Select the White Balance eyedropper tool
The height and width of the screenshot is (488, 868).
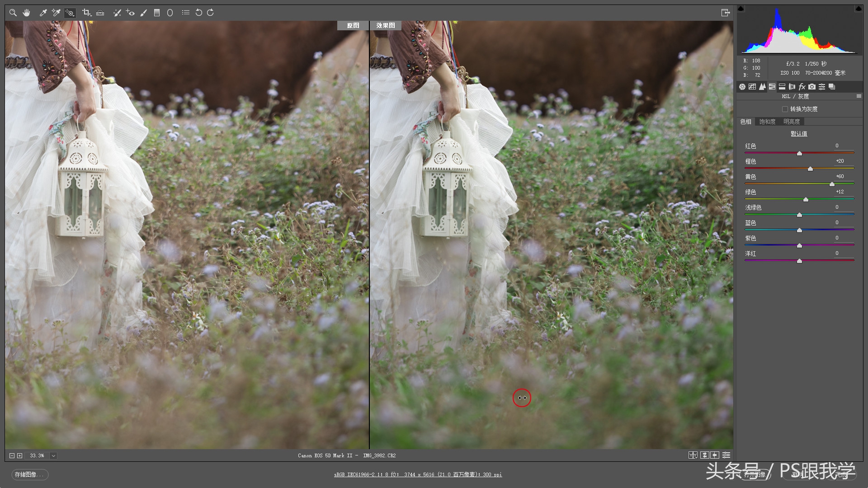43,13
